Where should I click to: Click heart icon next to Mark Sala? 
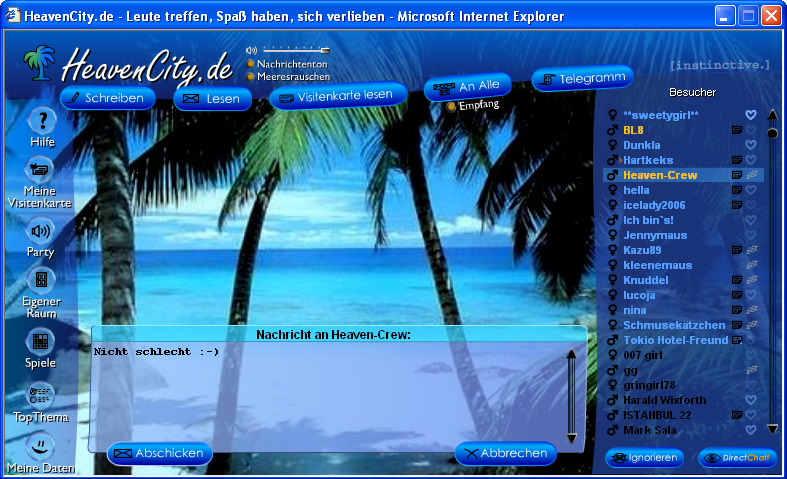pos(751,430)
